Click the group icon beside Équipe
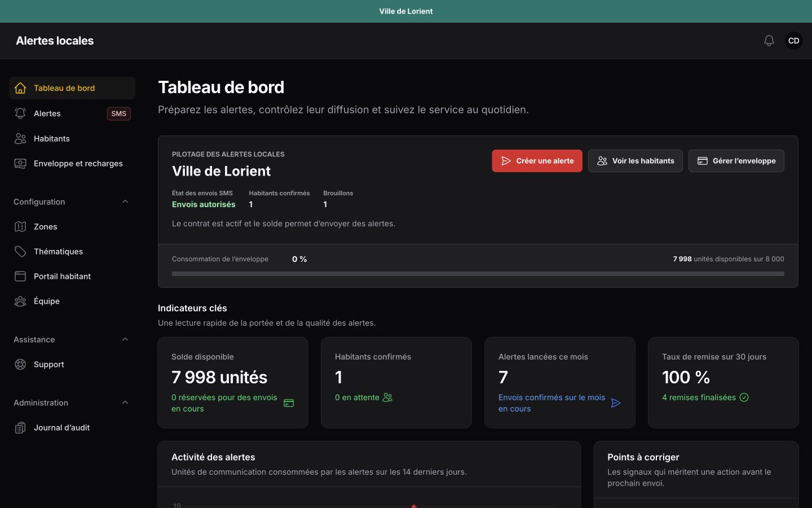The image size is (812, 508). 20,301
